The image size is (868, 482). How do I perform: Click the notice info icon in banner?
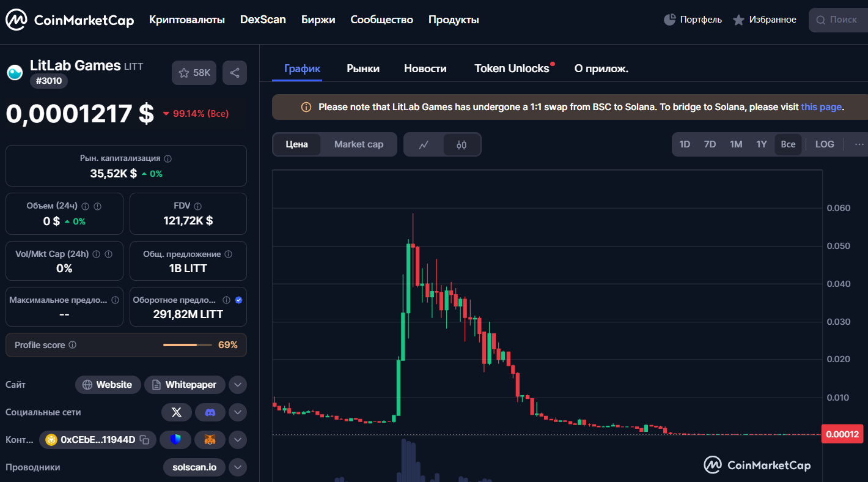click(x=306, y=107)
